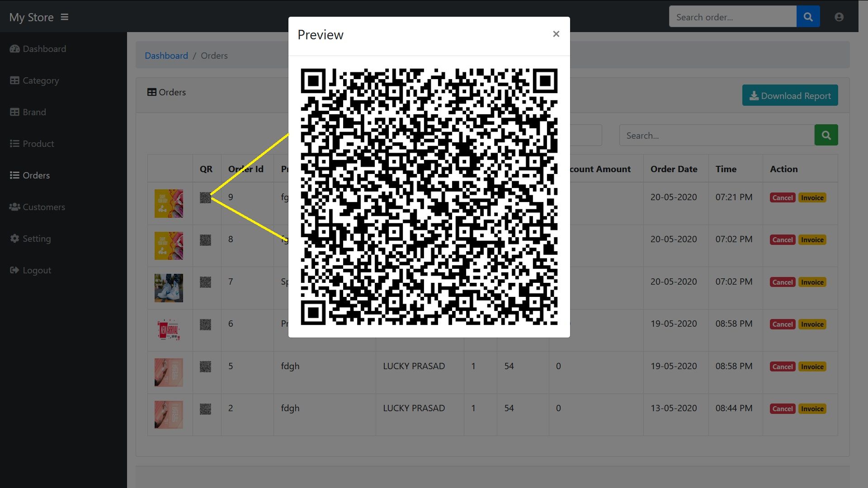868x488 pixels.
Task: Toggle the sidebar hamburger menu icon
Action: (x=64, y=17)
